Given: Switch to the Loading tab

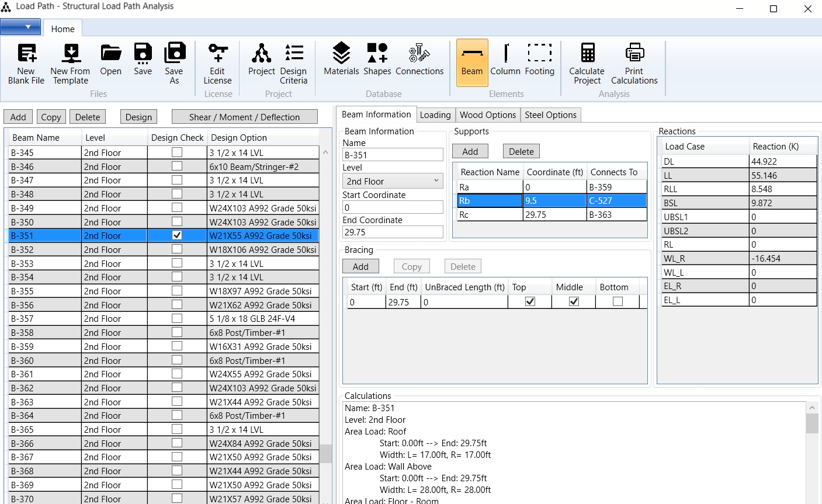Looking at the screenshot, I should [x=435, y=115].
